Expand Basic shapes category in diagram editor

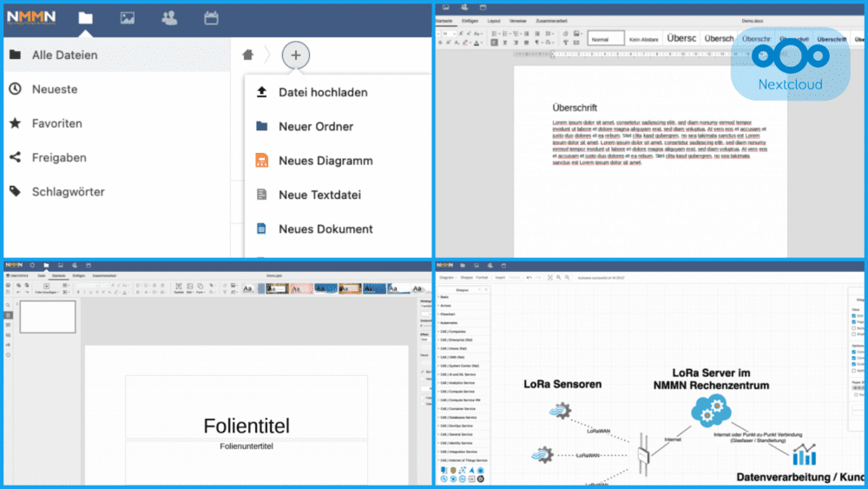coord(464,297)
